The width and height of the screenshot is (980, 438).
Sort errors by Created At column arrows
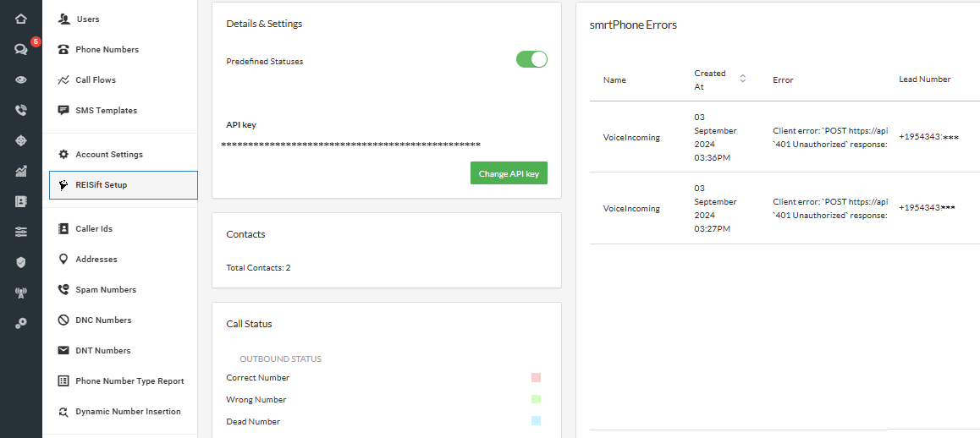tap(742, 79)
